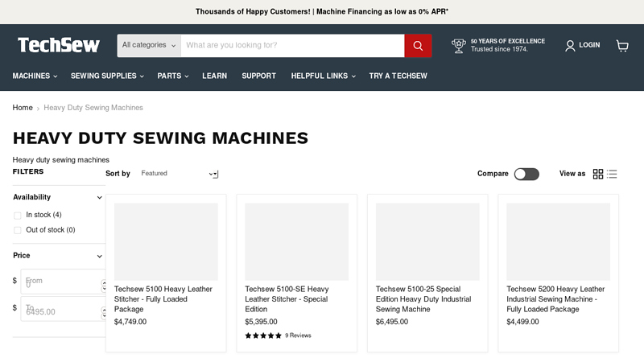Switch to grid view icon
The height and width of the screenshot is (362, 644).
[x=598, y=174]
